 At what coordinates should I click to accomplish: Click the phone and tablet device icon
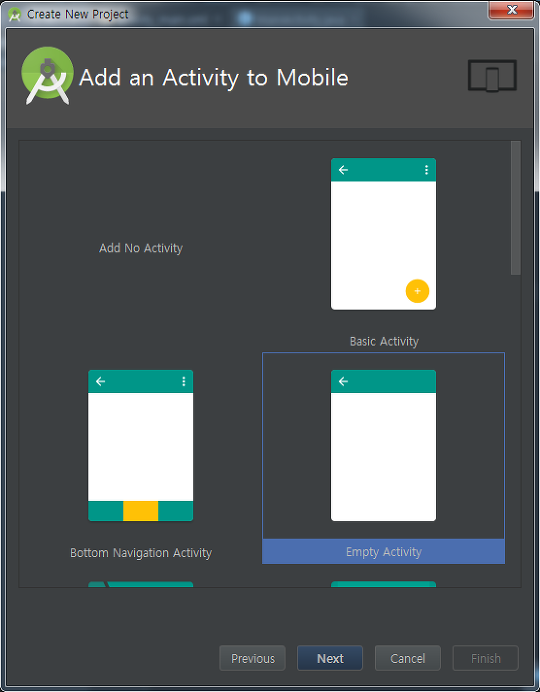[x=492, y=76]
